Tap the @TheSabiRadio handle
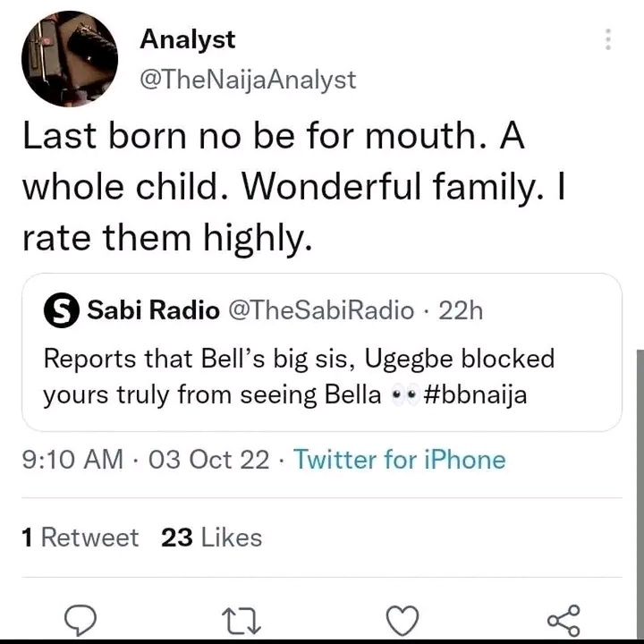644x644 pixels. pos(321,310)
